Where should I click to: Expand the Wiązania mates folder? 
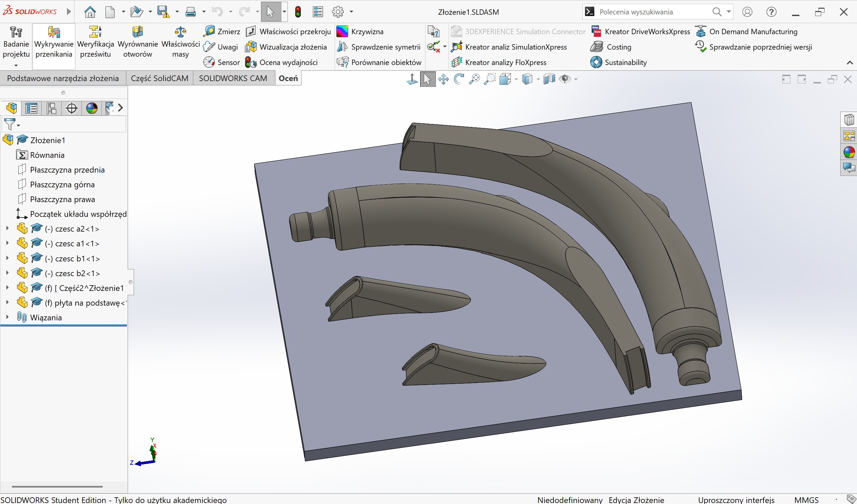(7, 317)
